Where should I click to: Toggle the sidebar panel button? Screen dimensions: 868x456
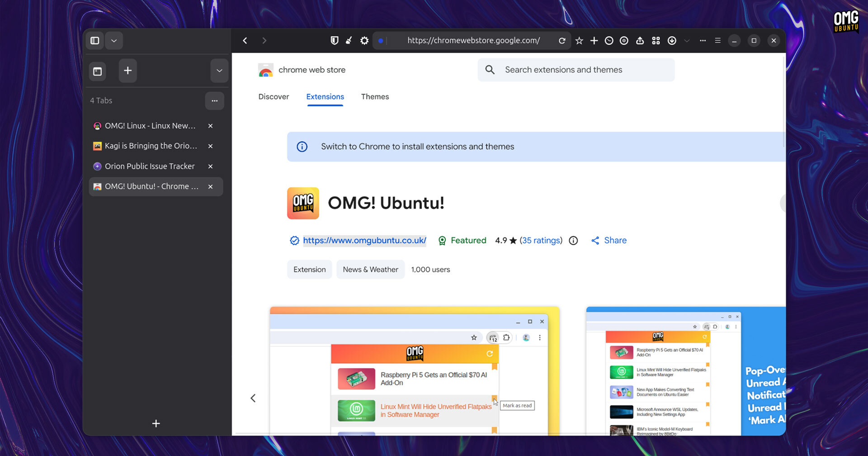[95, 41]
